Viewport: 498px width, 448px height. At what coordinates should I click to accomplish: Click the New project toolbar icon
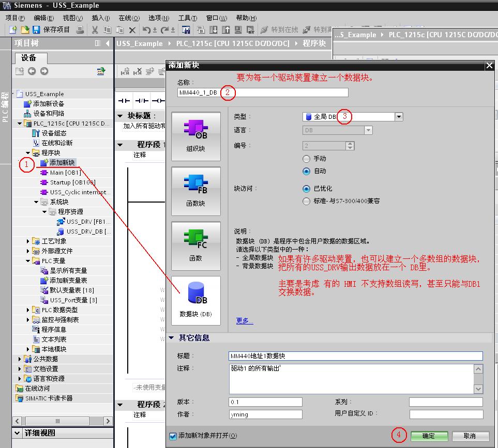(13, 29)
